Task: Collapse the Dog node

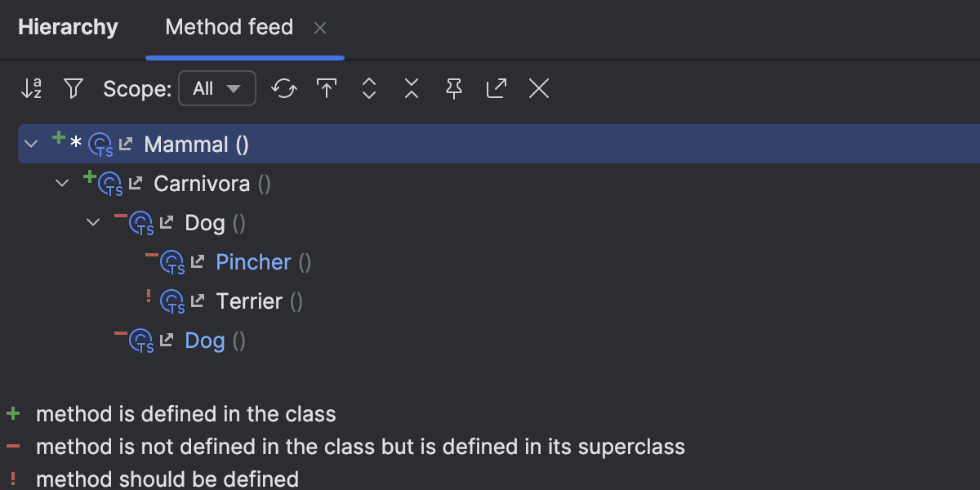Action: pyautogui.click(x=92, y=222)
